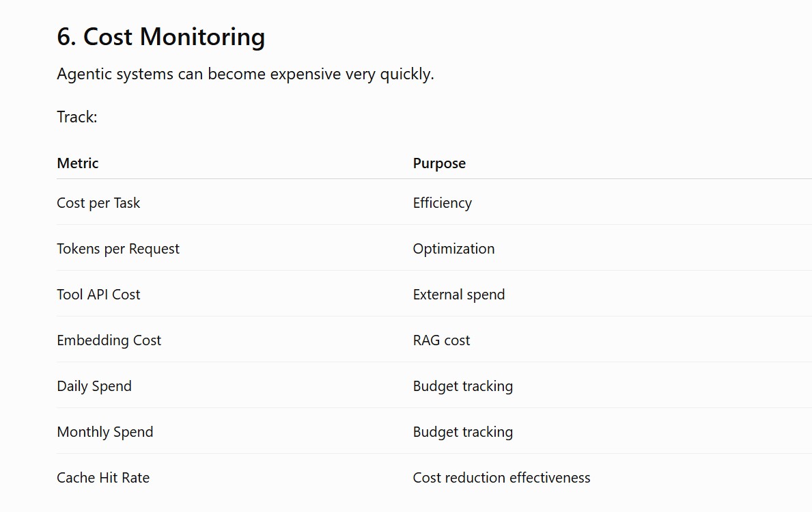This screenshot has height=512, width=812.
Task: Click the '6. Cost Monitoring' heading
Action: [x=161, y=38]
